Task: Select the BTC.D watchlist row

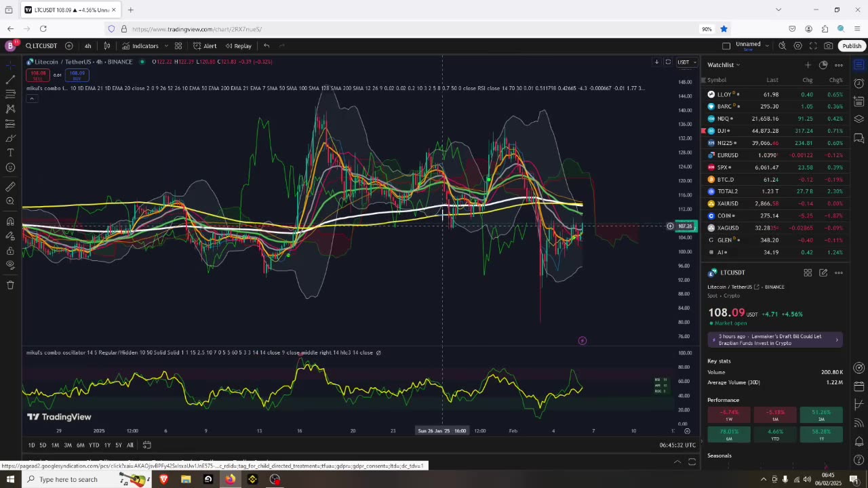Action: pyautogui.click(x=775, y=179)
